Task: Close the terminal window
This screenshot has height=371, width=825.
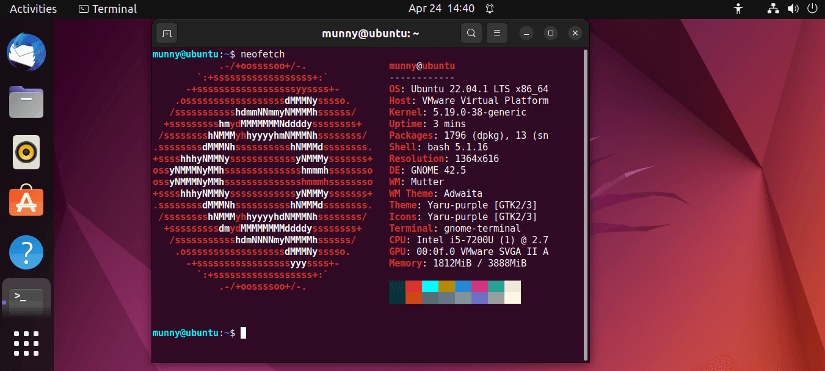Action: pyautogui.click(x=575, y=34)
